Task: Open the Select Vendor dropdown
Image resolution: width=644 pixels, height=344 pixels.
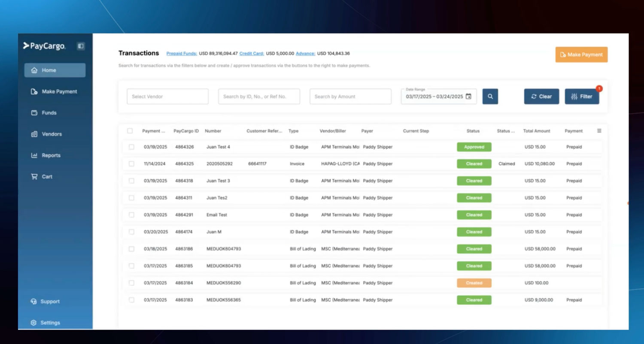Action: point(167,97)
